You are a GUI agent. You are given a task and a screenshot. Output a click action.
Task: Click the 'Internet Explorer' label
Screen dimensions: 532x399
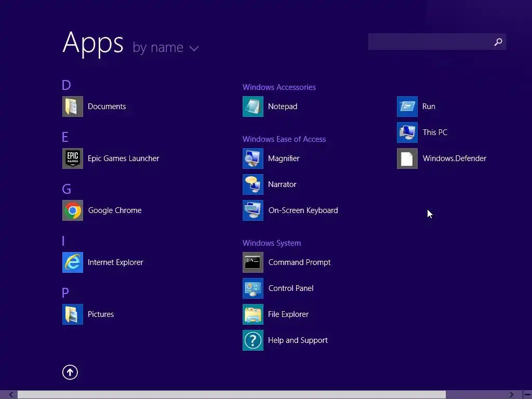click(115, 262)
